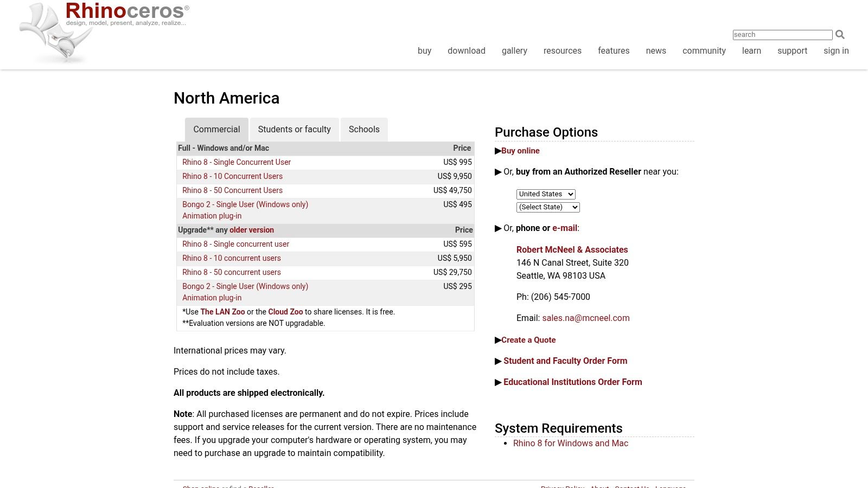Screen dimensions: 868x488
Task: Click the older version upgrade link
Action: 251,230
